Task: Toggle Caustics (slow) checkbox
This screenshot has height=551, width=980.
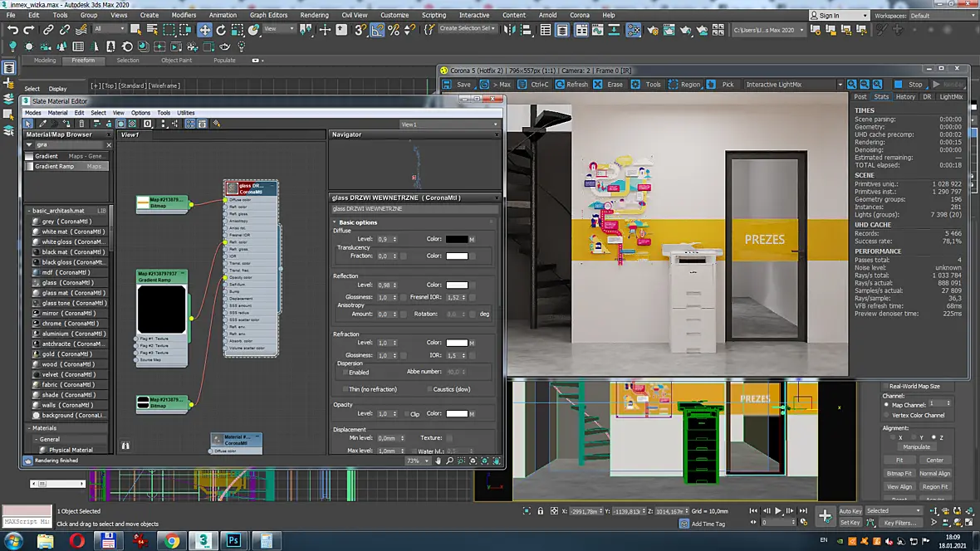Action: tap(429, 389)
